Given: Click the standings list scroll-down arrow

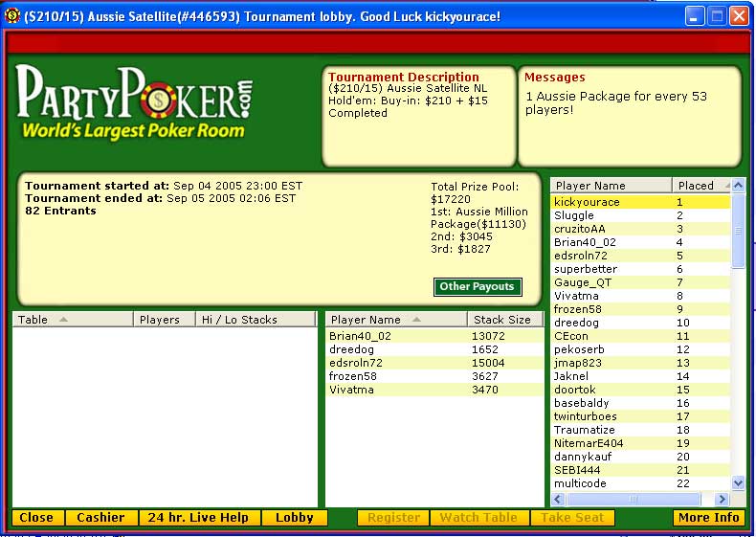Looking at the screenshot, I should tap(738, 482).
